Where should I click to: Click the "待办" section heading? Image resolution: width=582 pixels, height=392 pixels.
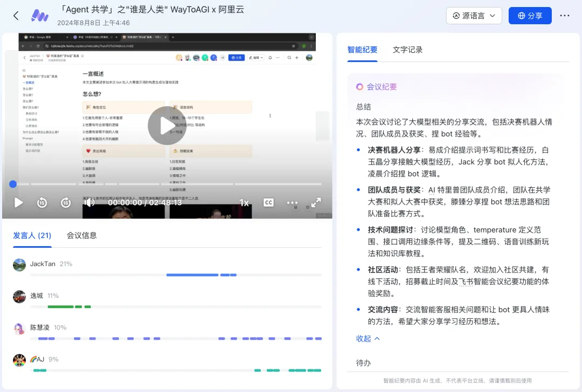[x=363, y=363]
